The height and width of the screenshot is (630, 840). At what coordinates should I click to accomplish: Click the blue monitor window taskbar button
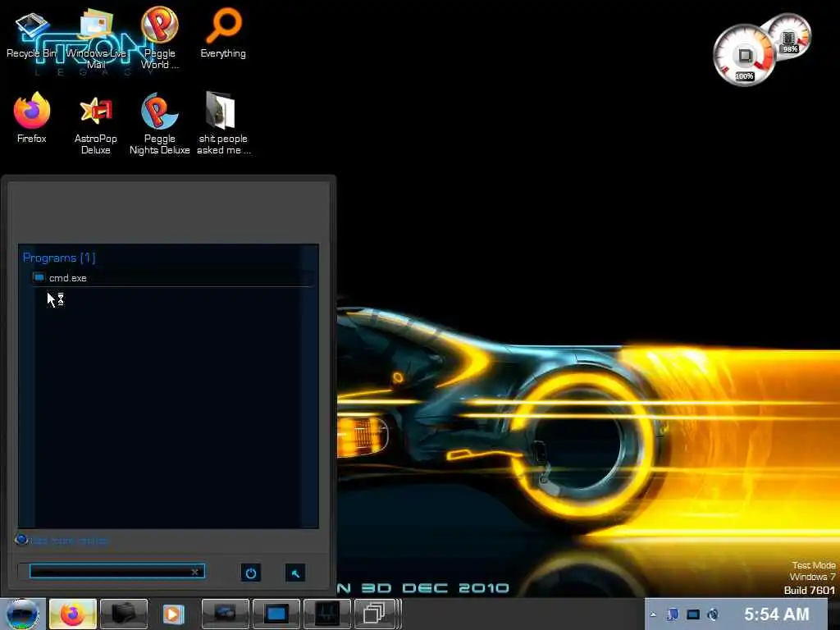276,614
